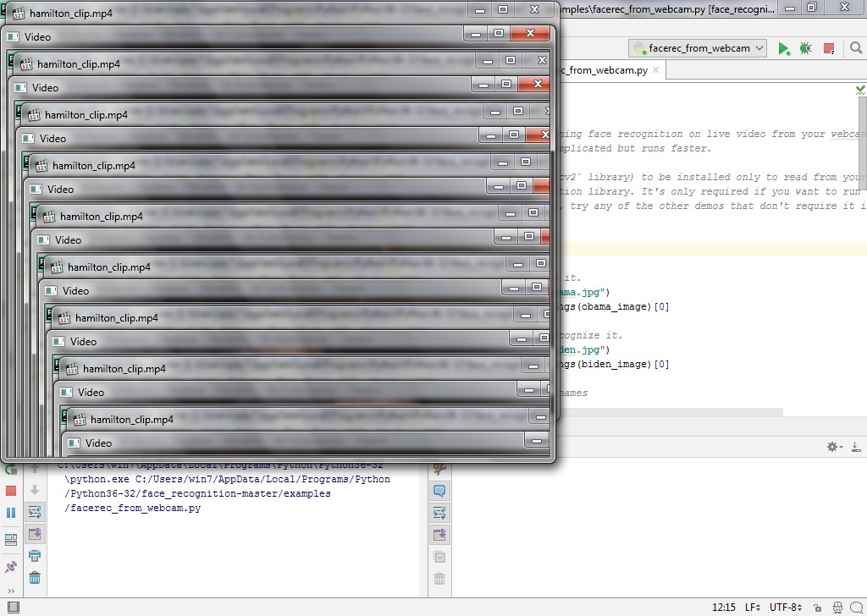The height and width of the screenshot is (616, 867).
Task: Click the console line /Python36-32/face_recognition-master/examples
Action: click(197, 493)
